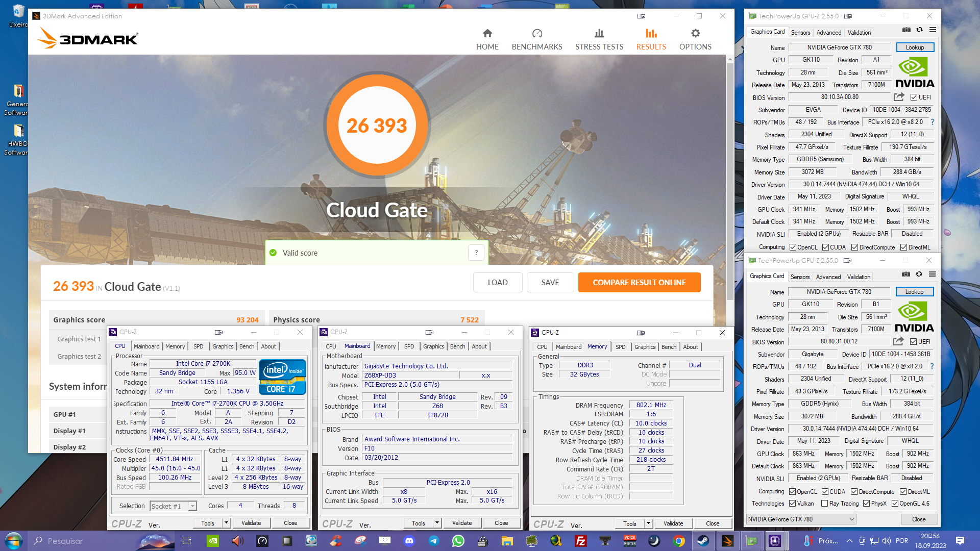
Task: Click BIOS export icon in bottom GPU-Z
Action: tap(898, 341)
